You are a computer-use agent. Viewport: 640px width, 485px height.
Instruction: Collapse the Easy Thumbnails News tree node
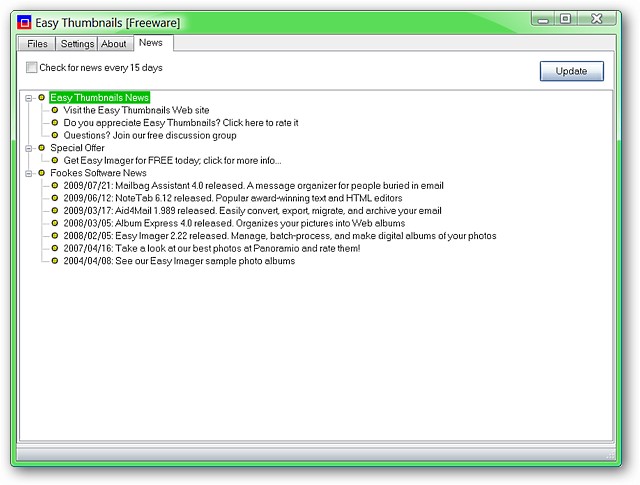(x=29, y=98)
